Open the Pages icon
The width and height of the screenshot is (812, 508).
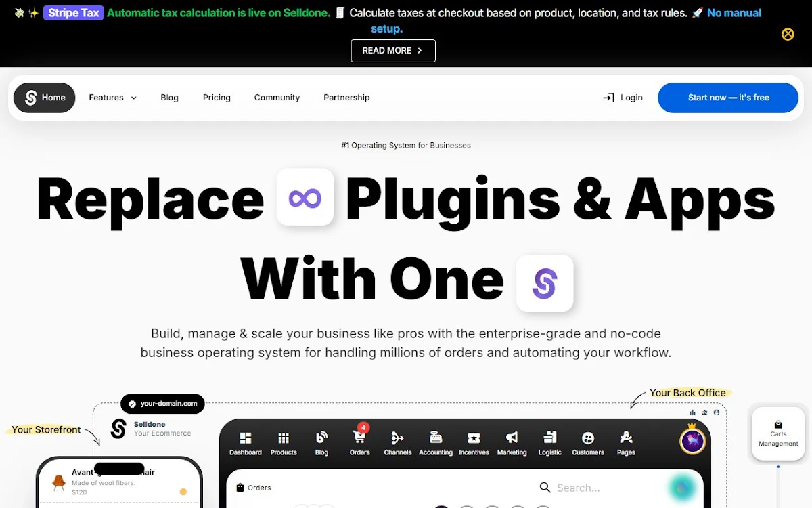click(x=626, y=438)
